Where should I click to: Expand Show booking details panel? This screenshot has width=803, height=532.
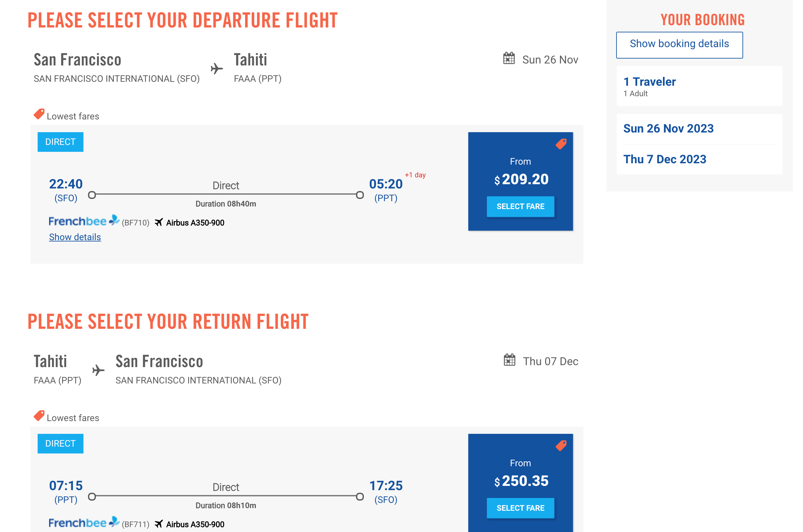click(x=679, y=44)
